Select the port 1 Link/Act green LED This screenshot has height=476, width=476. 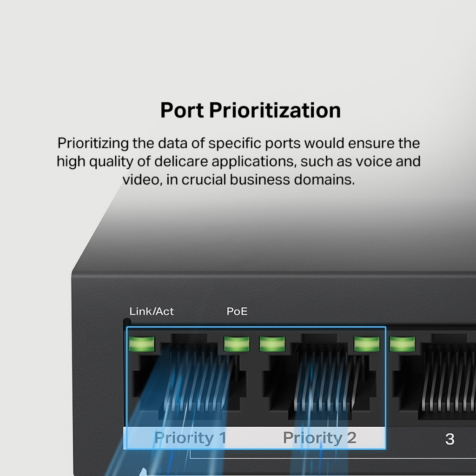pos(141,344)
